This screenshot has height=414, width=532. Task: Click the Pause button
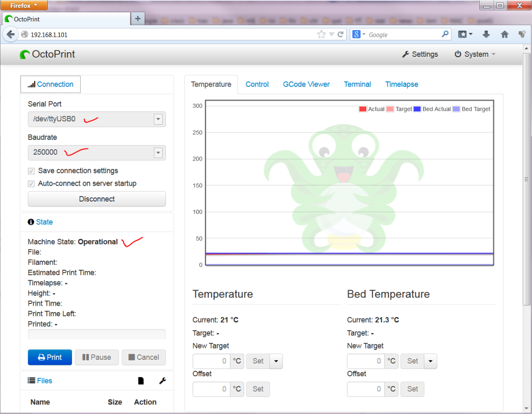[97, 357]
